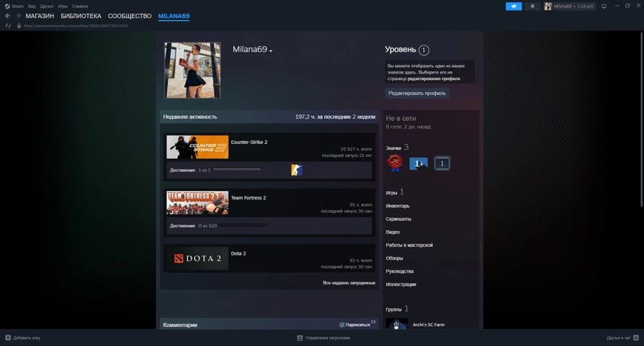Click the plus icon for Добавить игру
The height and width of the screenshot is (346, 644).
(x=8, y=337)
